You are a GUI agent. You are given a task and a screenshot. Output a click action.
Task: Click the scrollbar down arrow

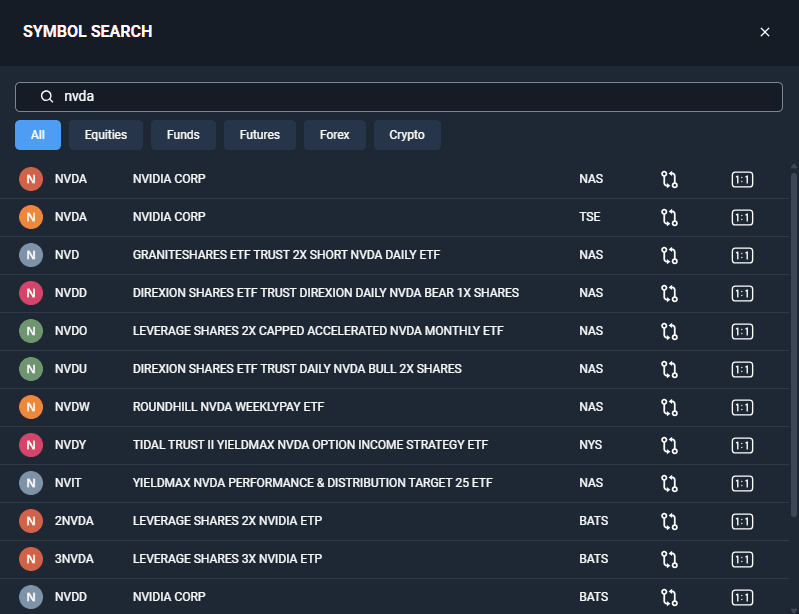pos(793,610)
